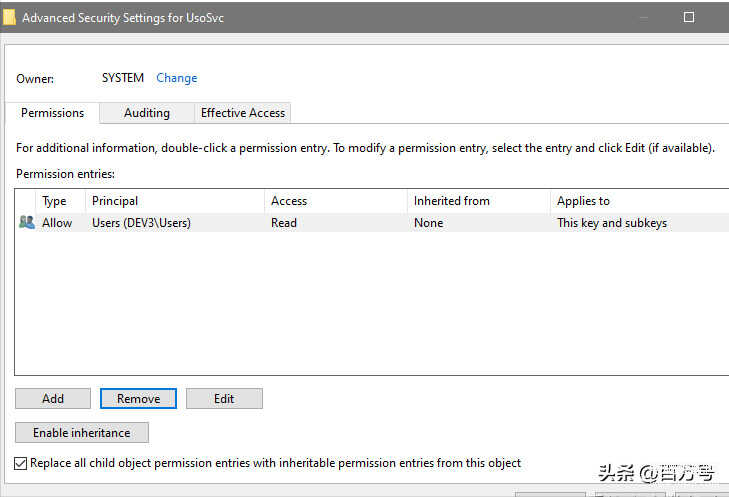The width and height of the screenshot is (729, 497).
Task: Click the Principal column header
Action: (x=115, y=201)
